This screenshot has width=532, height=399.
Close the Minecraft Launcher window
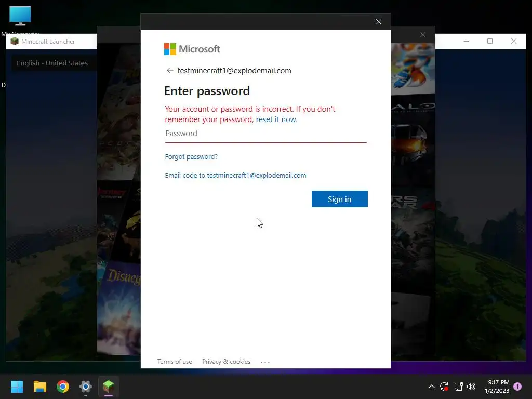514,41
